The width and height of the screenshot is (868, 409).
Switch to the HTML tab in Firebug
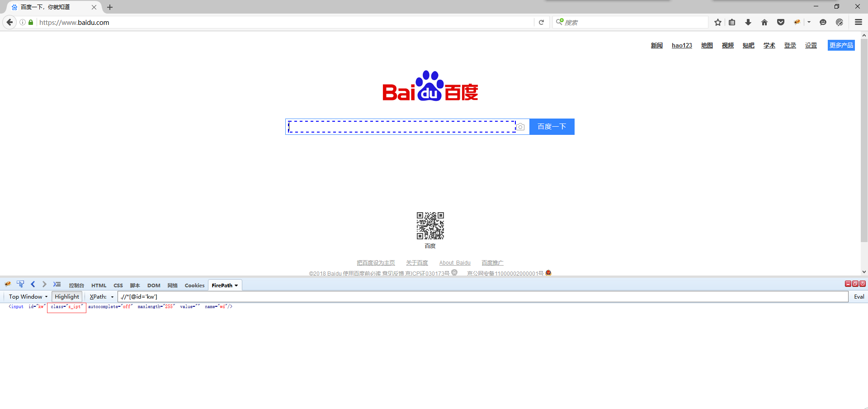pos(99,285)
